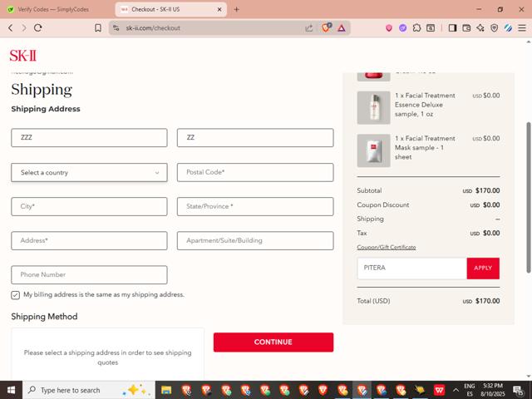Open the taskbar clock showing 5:32 PM
This screenshot has height=399, width=532.
(493, 390)
